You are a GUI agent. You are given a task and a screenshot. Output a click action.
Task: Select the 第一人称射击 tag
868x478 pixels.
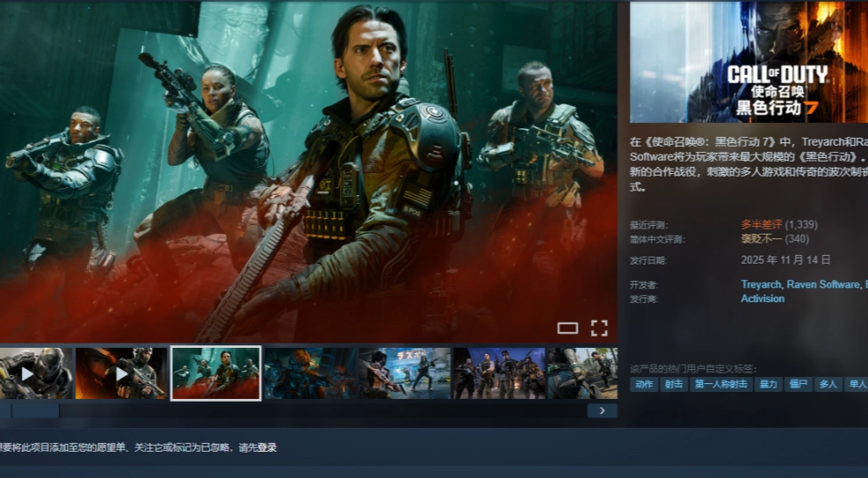coord(720,384)
